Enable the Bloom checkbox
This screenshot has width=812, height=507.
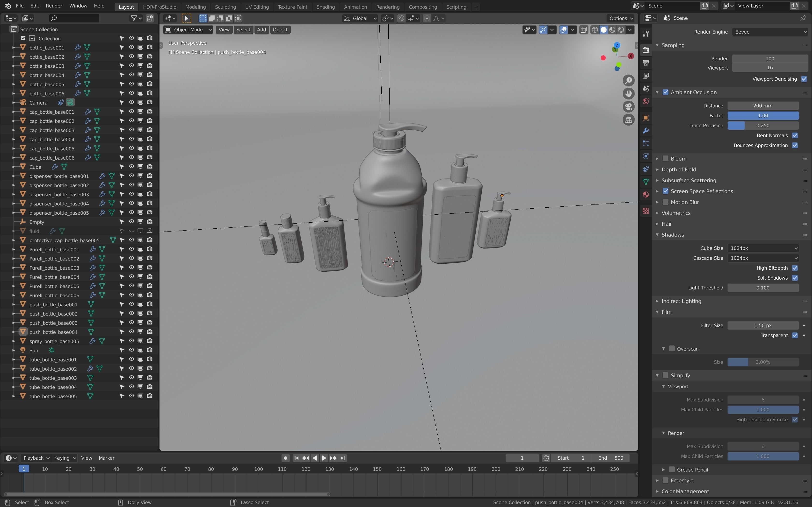[x=665, y=159]
